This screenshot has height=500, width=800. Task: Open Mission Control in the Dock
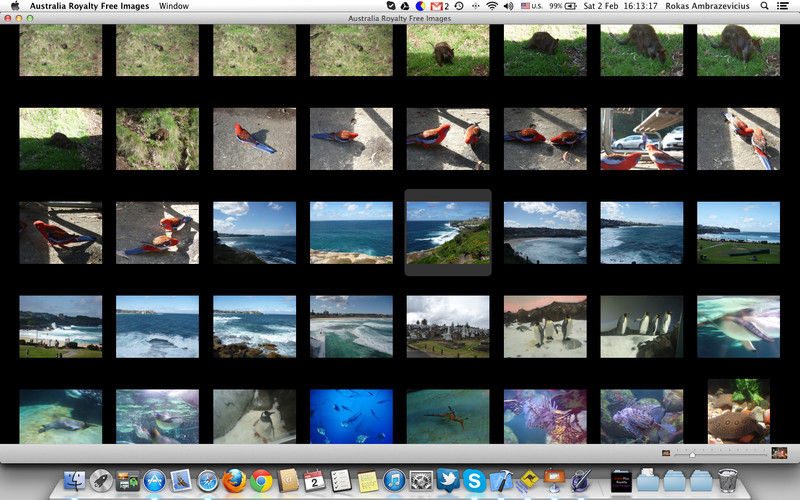tap(128, 481)
